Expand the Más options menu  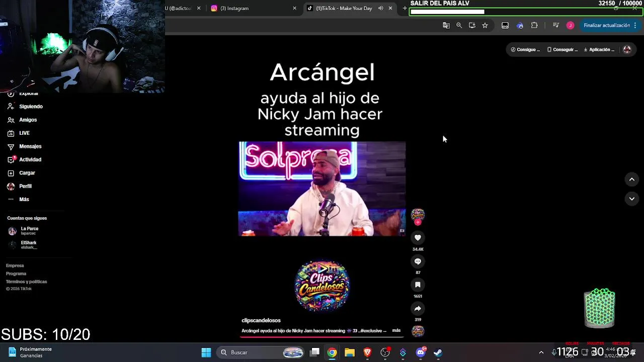point(18,200)
